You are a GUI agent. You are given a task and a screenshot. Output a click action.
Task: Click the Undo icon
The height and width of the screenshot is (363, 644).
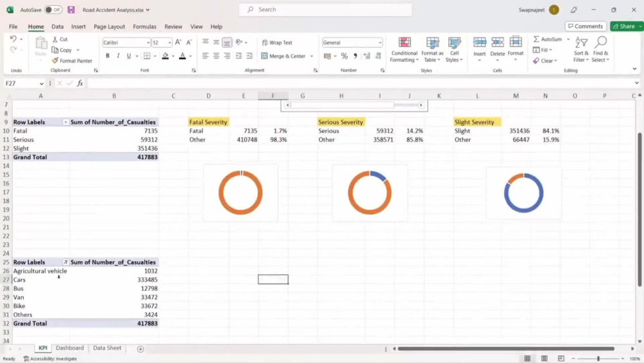(x=13, y=39)
